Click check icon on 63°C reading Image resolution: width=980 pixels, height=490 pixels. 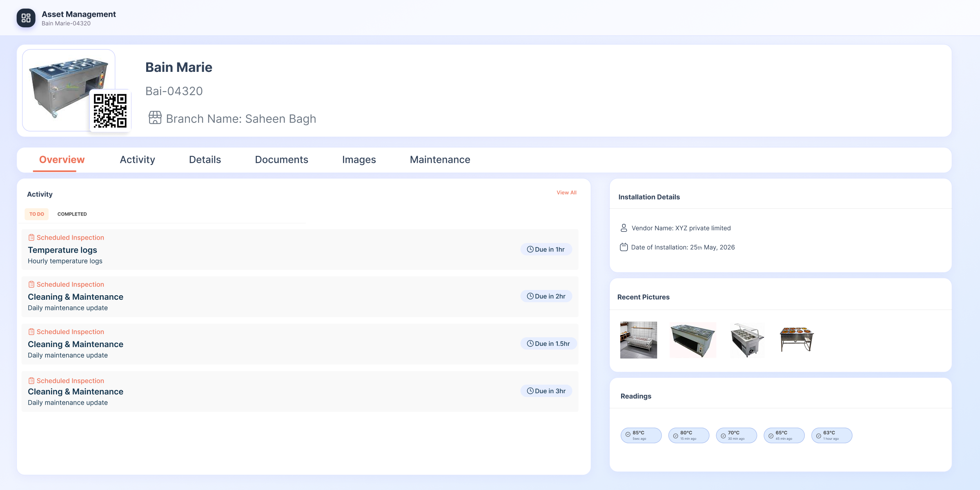pos(819,436)
